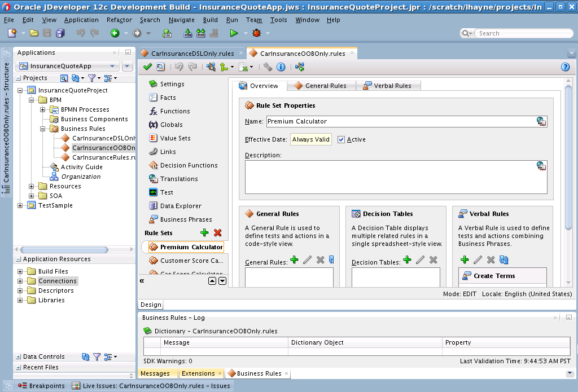Click the Search box in toolbar
The height and width of the screenshot is (392, 578).
coord(523,33)
